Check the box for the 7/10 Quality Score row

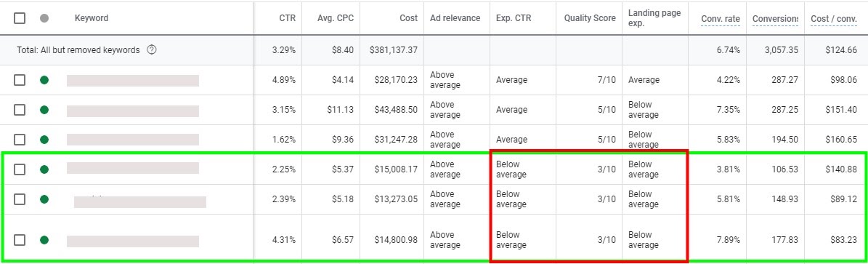[x=20, y=80]
